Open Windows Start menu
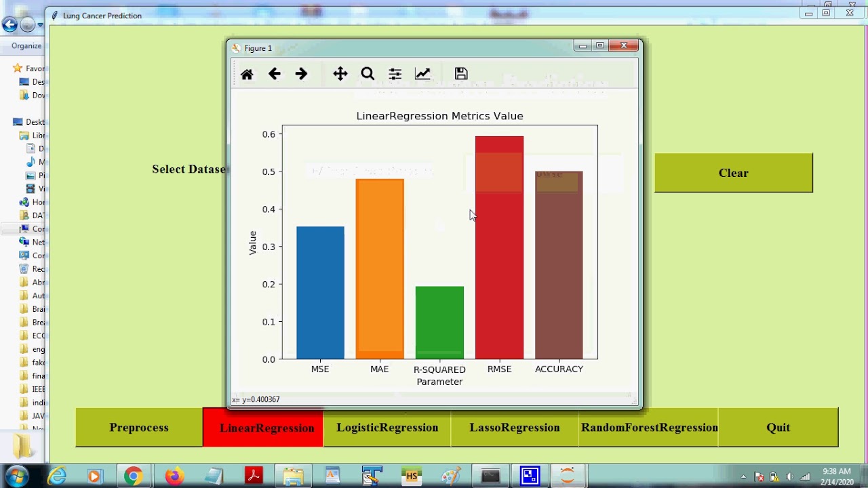The height and width of the screenshot is (488, 868). (x=16, y=476)
